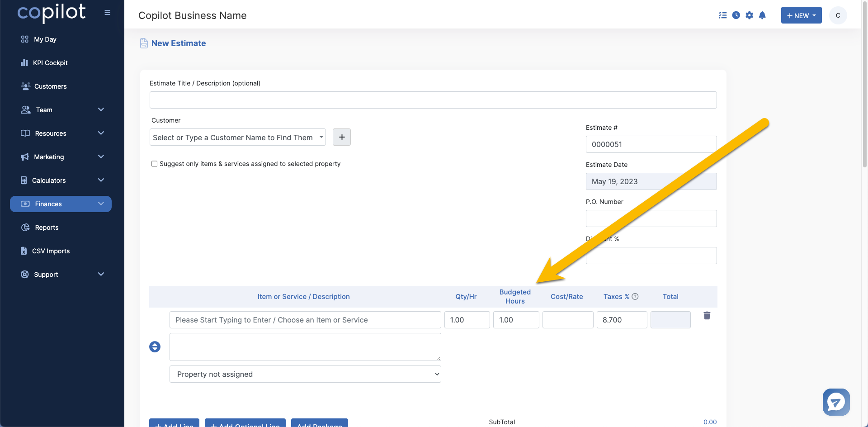868x427 pixels.
Task: Click the line item description textarea
Action: (305, 347)
